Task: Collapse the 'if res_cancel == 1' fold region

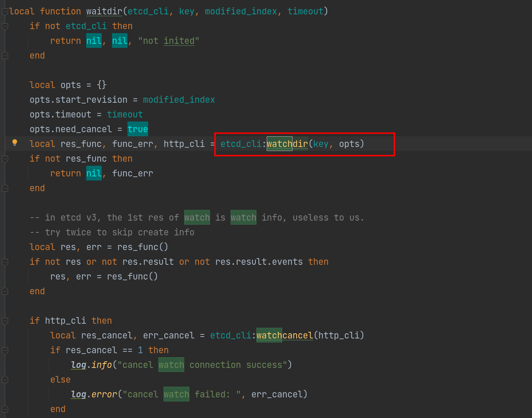Action: pos(5,350)
